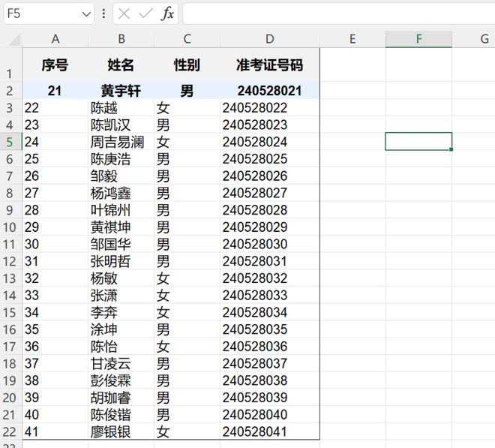Click the 男 cell in 涂坤's row

click(x=187, y=329)
